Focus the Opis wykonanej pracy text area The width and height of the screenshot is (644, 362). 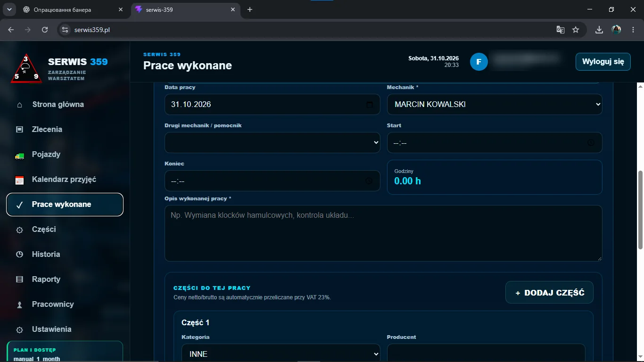pos(383,233)
